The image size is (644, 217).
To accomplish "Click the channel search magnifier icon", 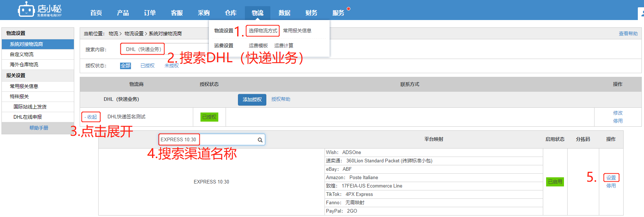I will [260, 140].
